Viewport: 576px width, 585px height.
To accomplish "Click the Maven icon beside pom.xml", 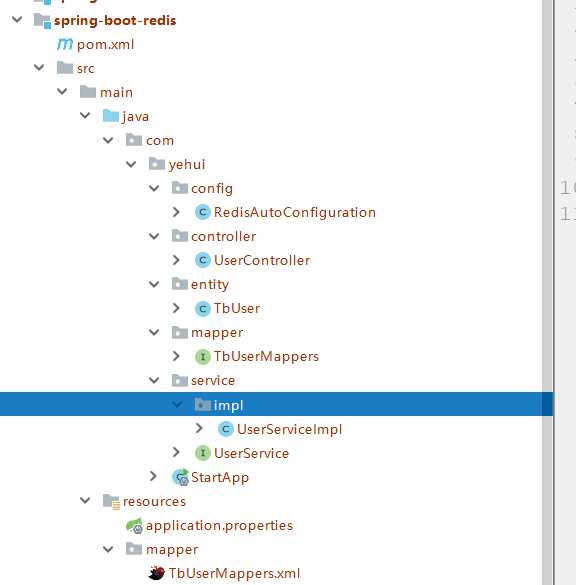I will click(x=65, y=44).
